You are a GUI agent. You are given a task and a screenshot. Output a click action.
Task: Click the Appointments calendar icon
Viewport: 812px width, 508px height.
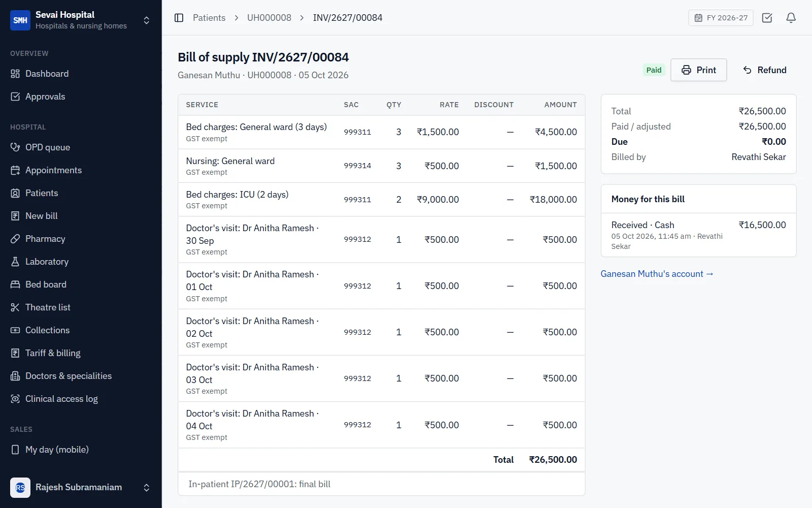pyautogui.click(x=15, y=170)
